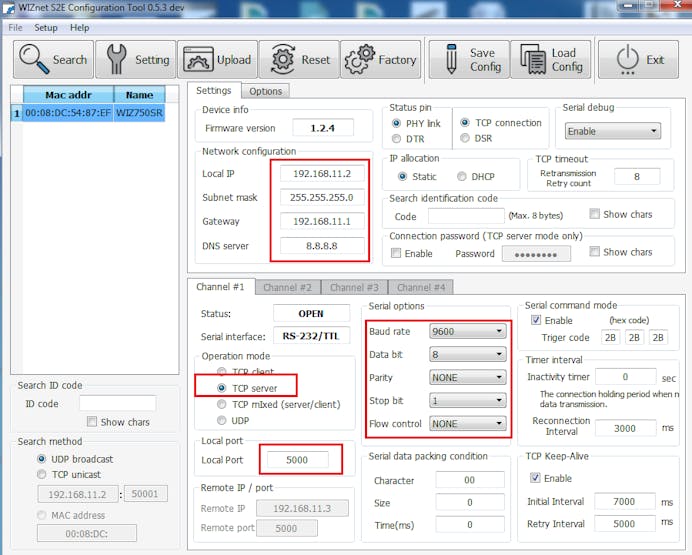Open the Baud rate dropdown
The image size is (692, 555).
pos(467,331)
